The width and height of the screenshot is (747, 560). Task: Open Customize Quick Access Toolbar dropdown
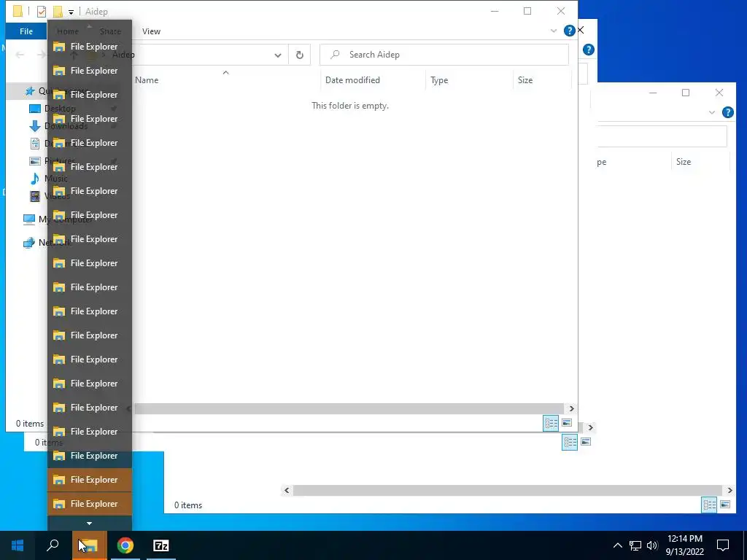71,12
